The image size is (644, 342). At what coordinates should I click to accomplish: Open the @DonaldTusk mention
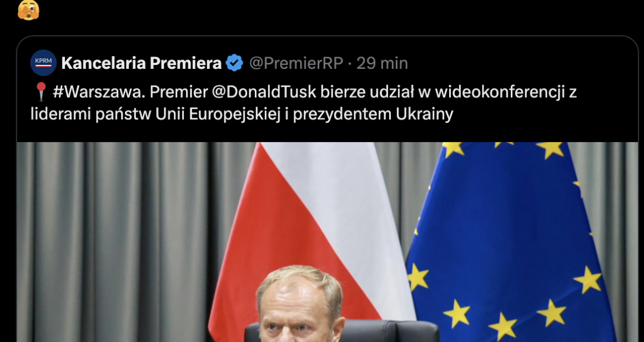(264, 92)
